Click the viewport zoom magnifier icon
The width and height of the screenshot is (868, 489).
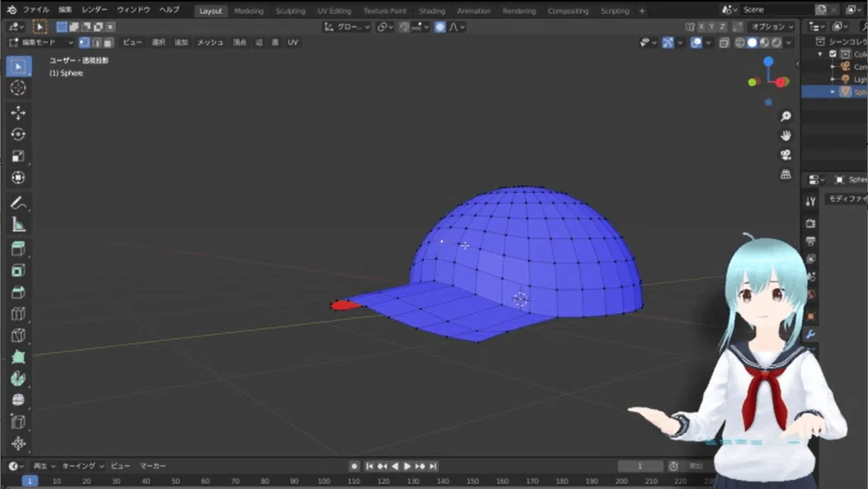pyautogui.click(x=785, y=116)
